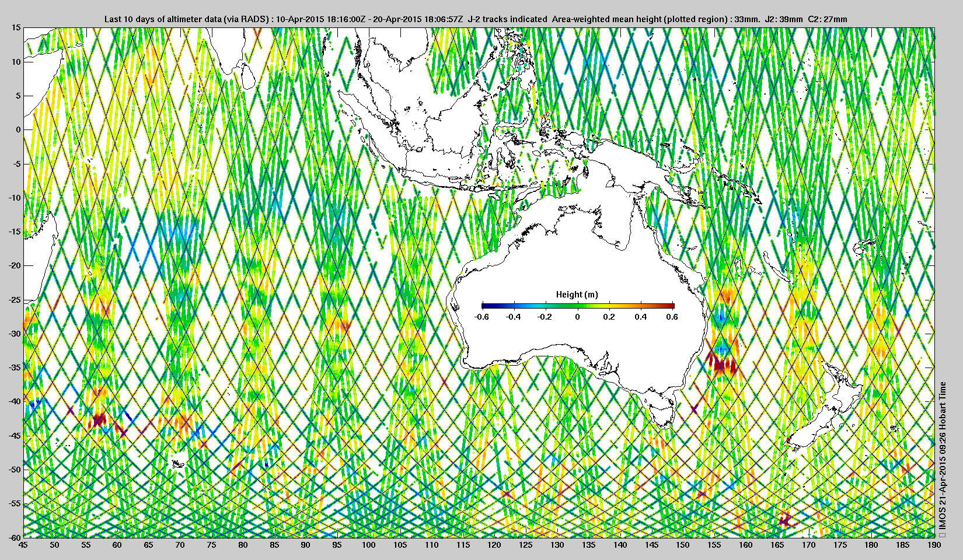Click the 'C2: 27mm' value in title
This screenshot has width=963, height=560.
pyautogui.click(x=827, y=19)
